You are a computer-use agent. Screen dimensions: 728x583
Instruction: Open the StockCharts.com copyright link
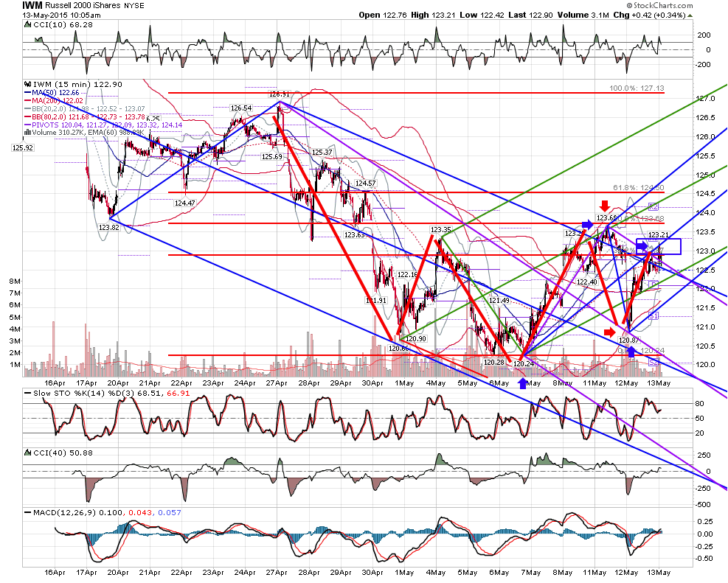coord(659,6)
